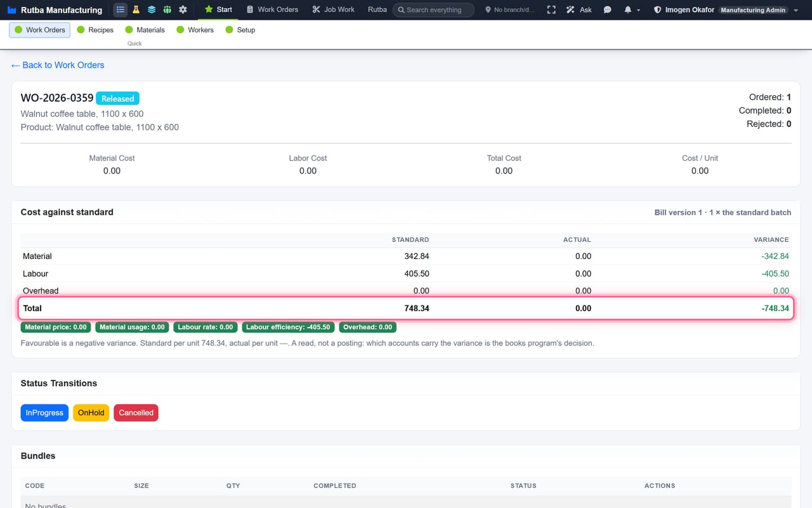Click the Labour standard value 405.50
This screenshot has width=812, height=508.
[417, 274]
